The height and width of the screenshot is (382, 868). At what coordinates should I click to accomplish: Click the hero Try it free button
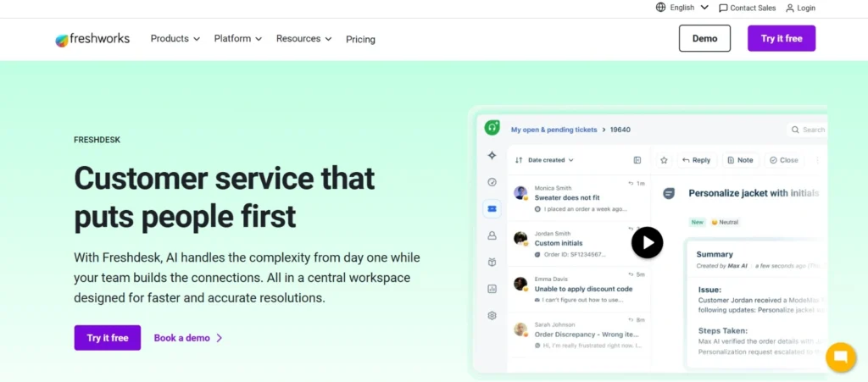point(108,338)
